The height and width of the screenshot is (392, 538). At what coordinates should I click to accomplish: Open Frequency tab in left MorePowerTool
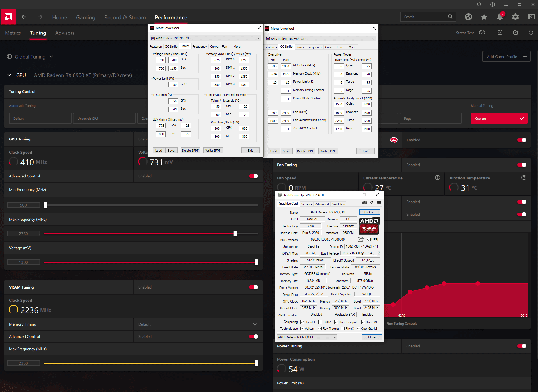coord(199,47)
